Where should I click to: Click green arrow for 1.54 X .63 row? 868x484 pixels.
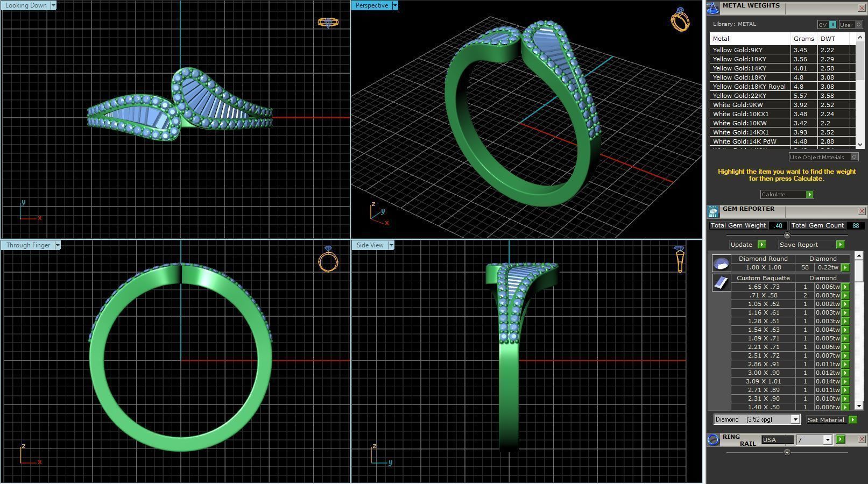(x=845, y=330)
